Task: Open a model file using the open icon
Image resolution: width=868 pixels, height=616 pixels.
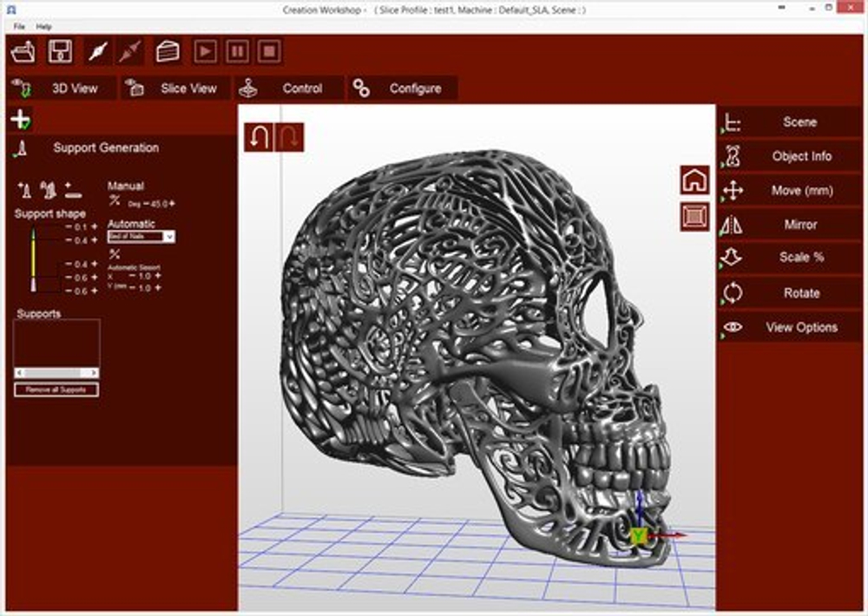Action: tap(23, 52)
